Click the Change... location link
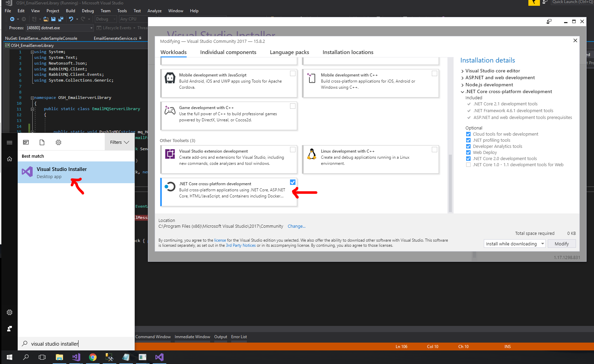Screen dimensions: 594x364 click(x=296, y=226)
